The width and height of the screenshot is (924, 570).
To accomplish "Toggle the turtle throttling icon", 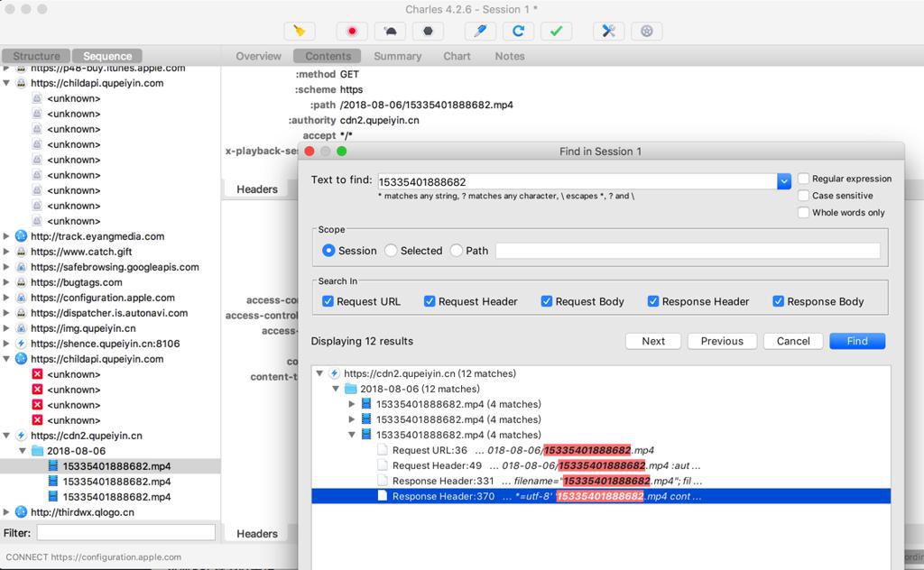I will coord(390,32).
